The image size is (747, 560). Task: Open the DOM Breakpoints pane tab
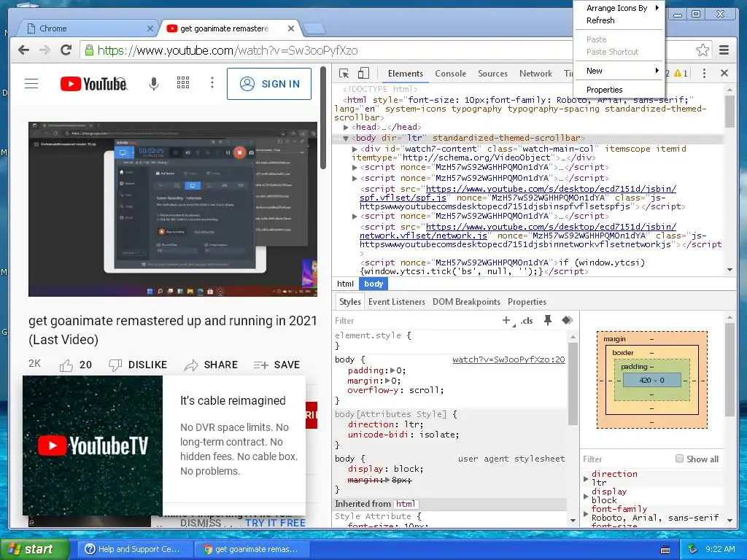click(x=466, y=302)
